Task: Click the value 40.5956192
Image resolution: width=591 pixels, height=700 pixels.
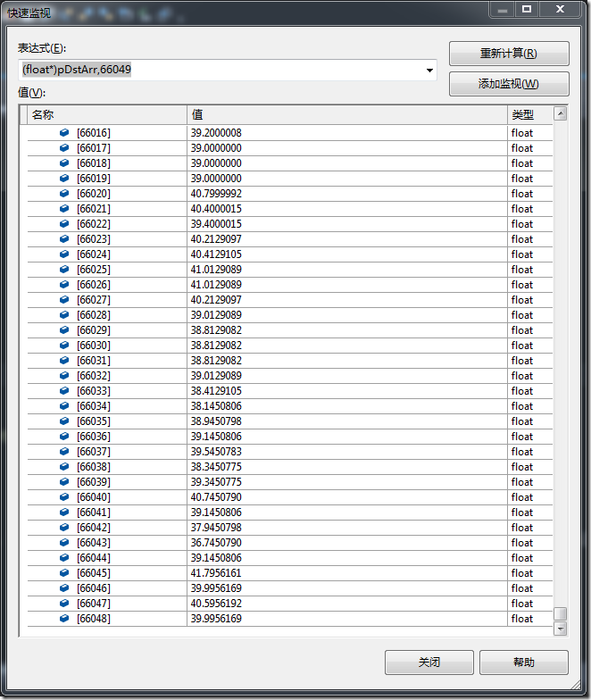Action: click(216, 604)
